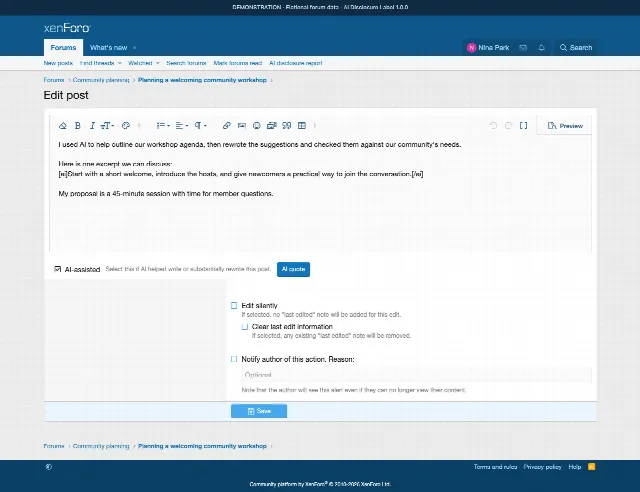Screen dimensions: 640x492
Task: Expand more text options after color
Action: (140, 126)
